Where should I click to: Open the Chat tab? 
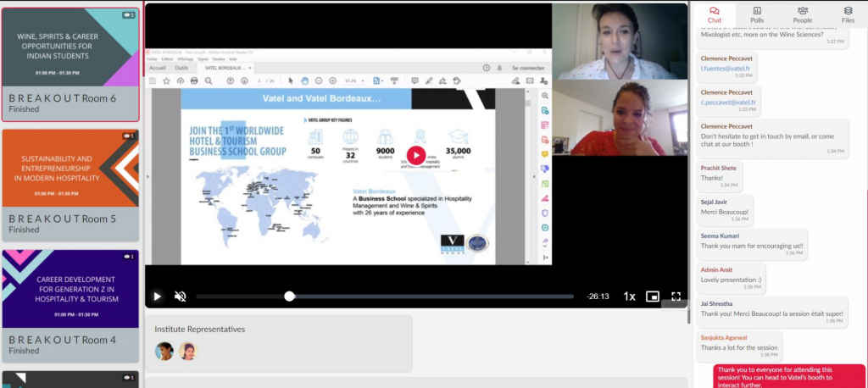point(715,14)
